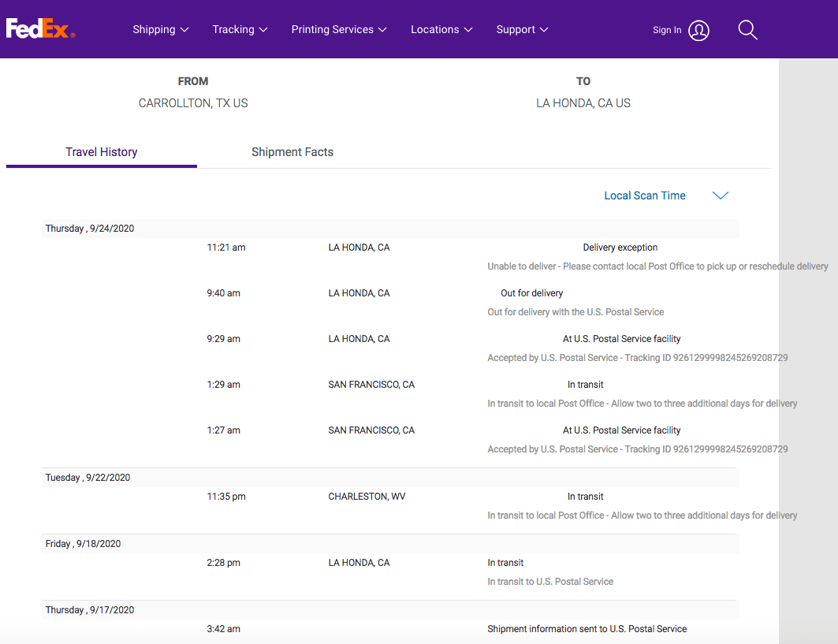838x644 pixels.
Task: Click LA HONDA, CA at 11:21 am
Action: click(359, 248)
